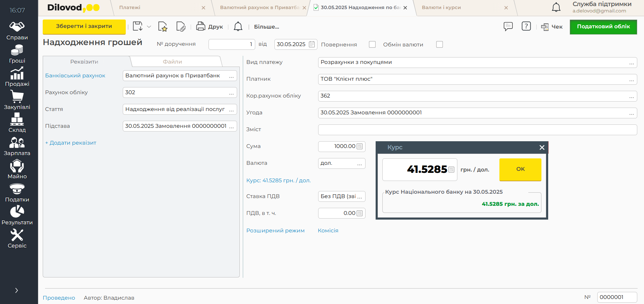
Task: Open the Валюта selection dropdown
Action: (x=359, y=163)
